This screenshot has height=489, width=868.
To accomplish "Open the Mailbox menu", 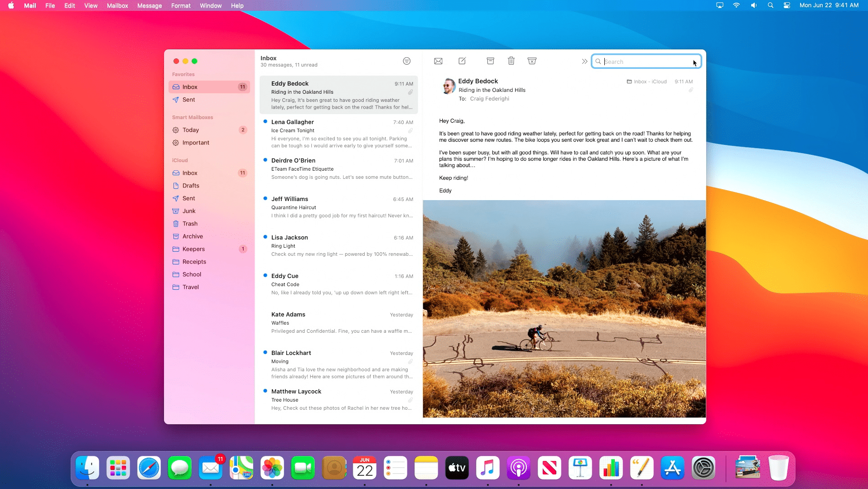I will [117, 5].
